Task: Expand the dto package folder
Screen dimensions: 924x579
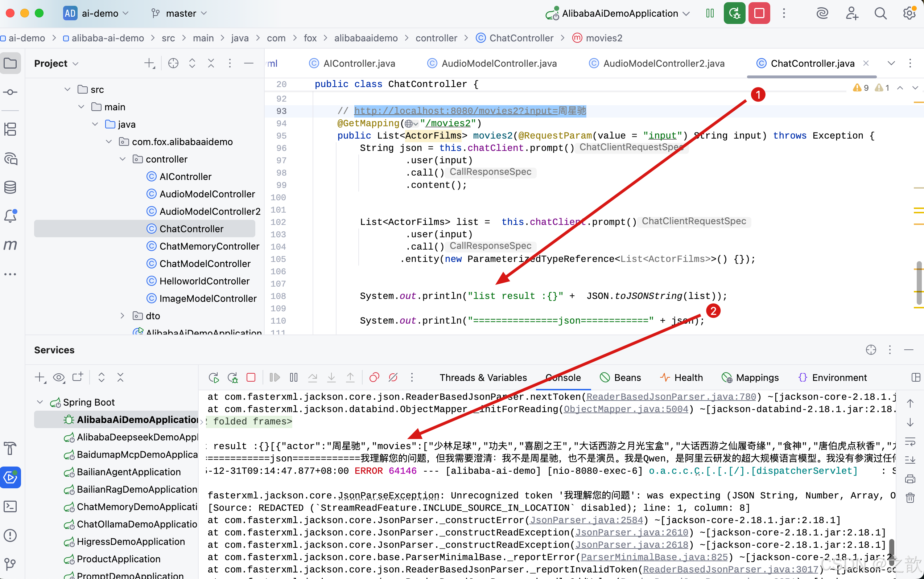Action: pos(122,316)
